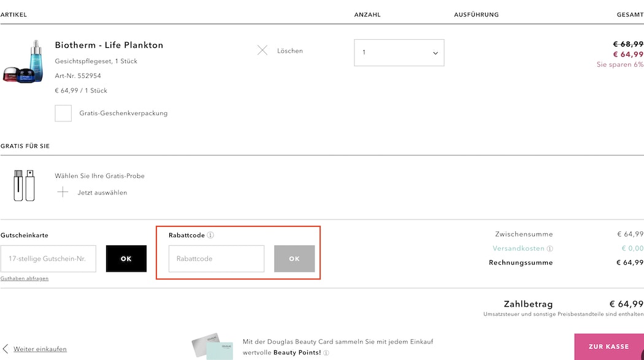
Task: Enable Gratis-Geschenkverpackung checkbox
Action: click(63, 113)
